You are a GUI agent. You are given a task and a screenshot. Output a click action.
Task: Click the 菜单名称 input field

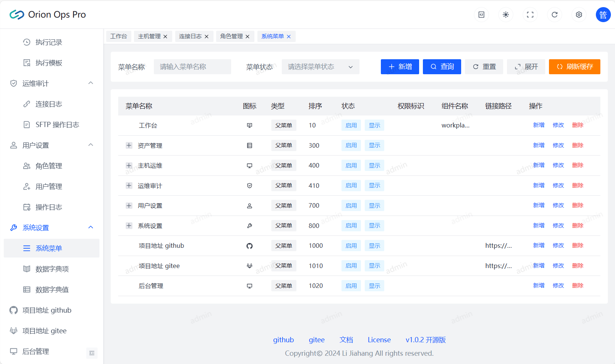coord(192,67)
